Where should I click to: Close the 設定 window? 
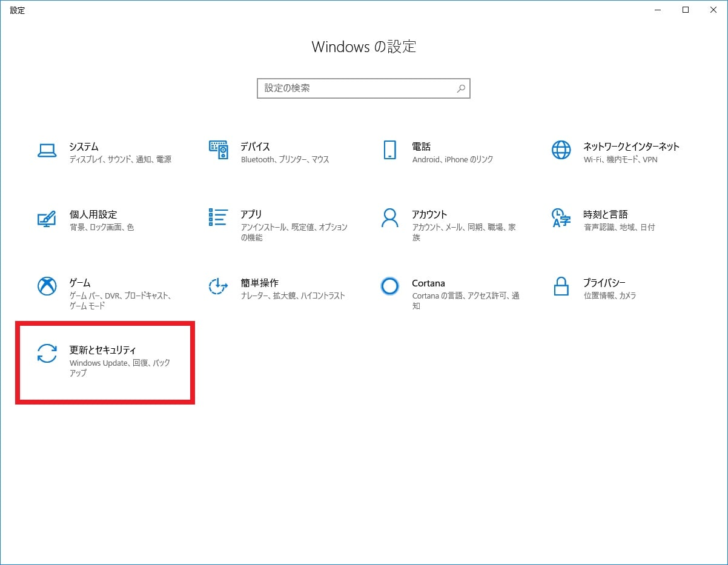[x=713, y=10]
